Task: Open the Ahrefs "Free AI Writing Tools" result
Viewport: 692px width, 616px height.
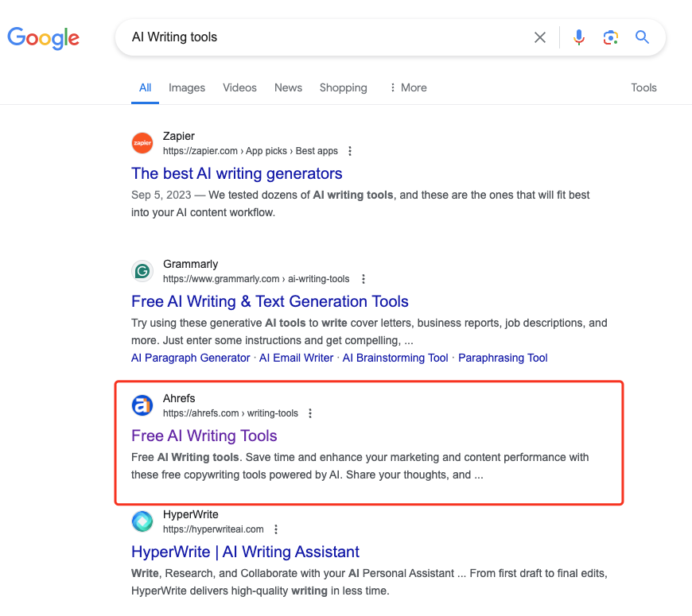Action: (204, 436)
